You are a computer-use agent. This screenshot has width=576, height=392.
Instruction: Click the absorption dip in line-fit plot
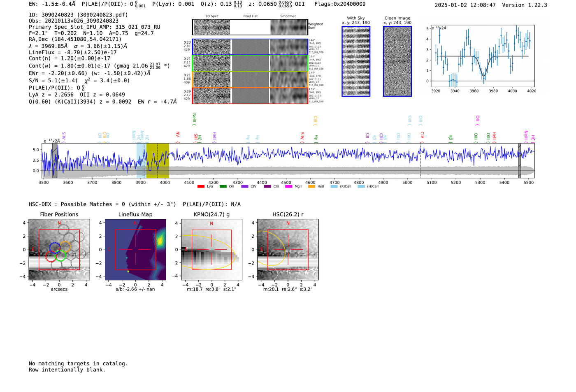(x=483, y=74)
